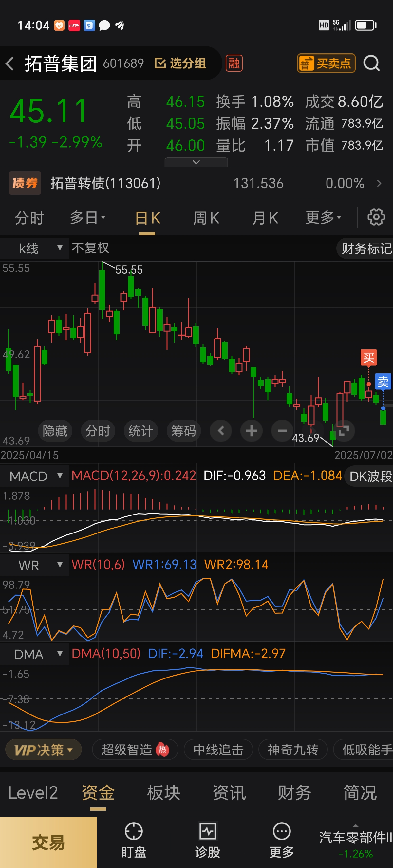Open the 拓普转债(113061) bond row
The height and width of the screenshot is (868, 393).
(196, 183)
